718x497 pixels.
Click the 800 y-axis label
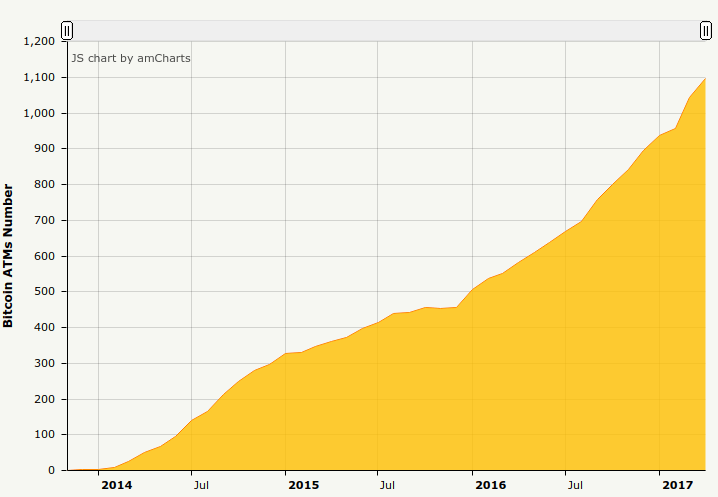click(x=45, y=185)
